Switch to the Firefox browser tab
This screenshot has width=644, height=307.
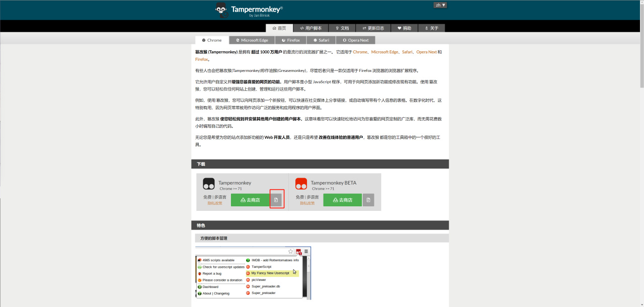click(291, 40)
